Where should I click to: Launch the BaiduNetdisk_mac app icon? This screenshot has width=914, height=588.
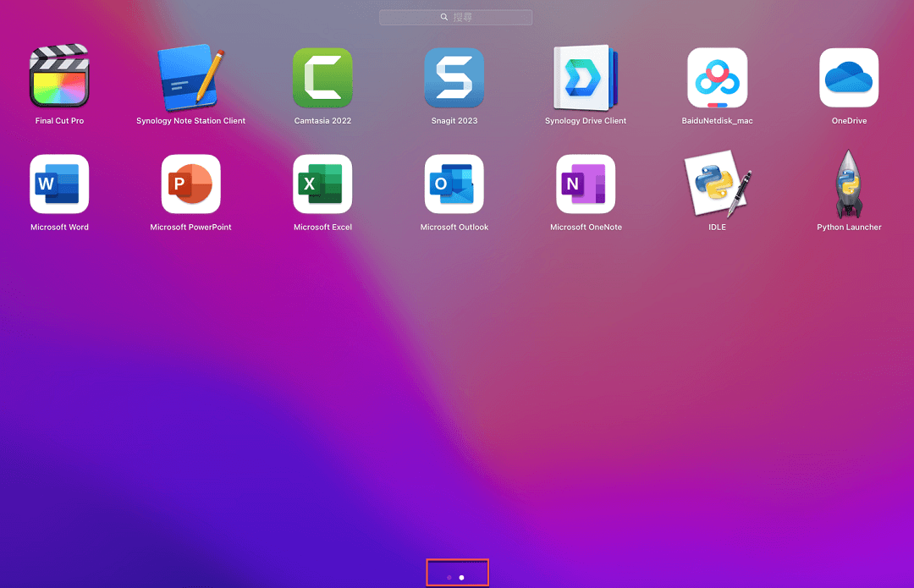(x=717, y=78)
